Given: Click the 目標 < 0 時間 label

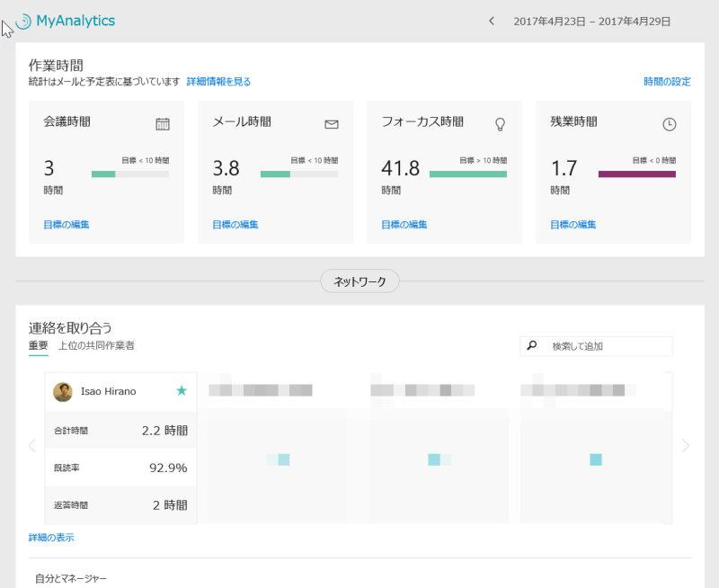Looking at the screenshot, I should pos(654,161).
